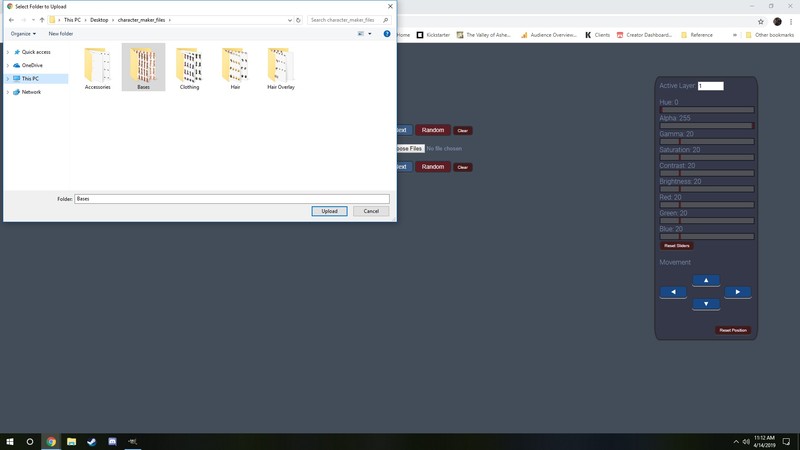800x450 pixels.
Task: Click the upper Random button
Action: (x=433, y=130)
